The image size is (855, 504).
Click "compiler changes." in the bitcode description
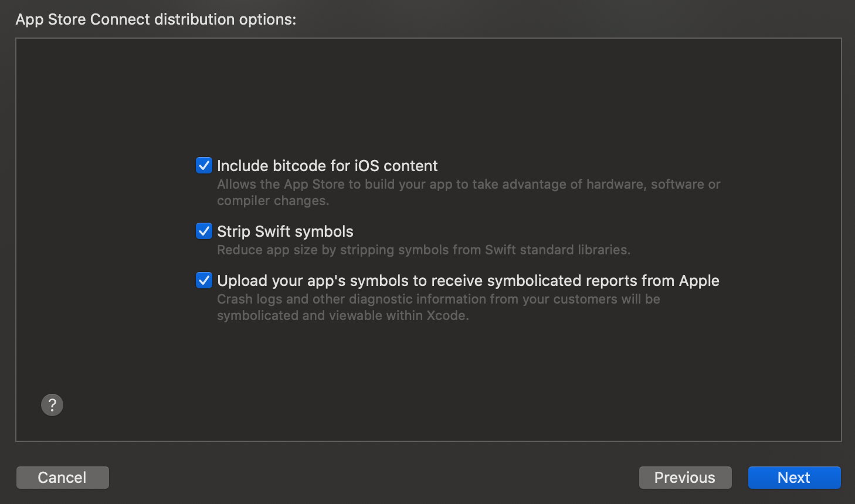[273, 200]
